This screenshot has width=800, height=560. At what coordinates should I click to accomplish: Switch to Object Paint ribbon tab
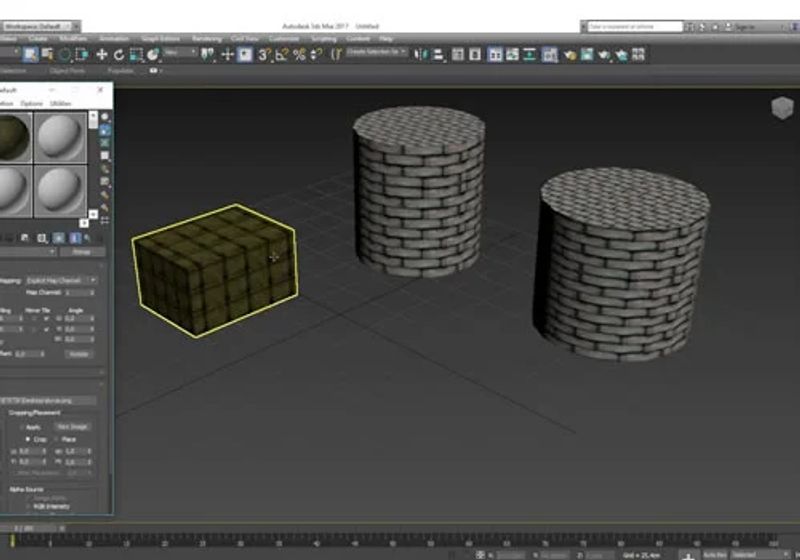(67, 71)
